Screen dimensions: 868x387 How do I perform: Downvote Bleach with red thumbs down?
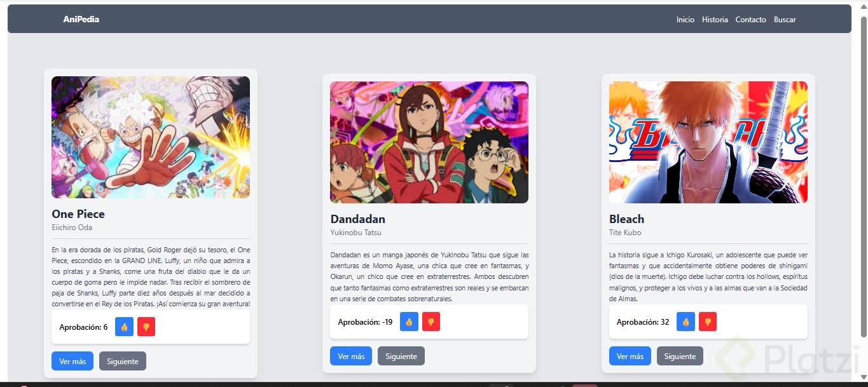point(708,322)
